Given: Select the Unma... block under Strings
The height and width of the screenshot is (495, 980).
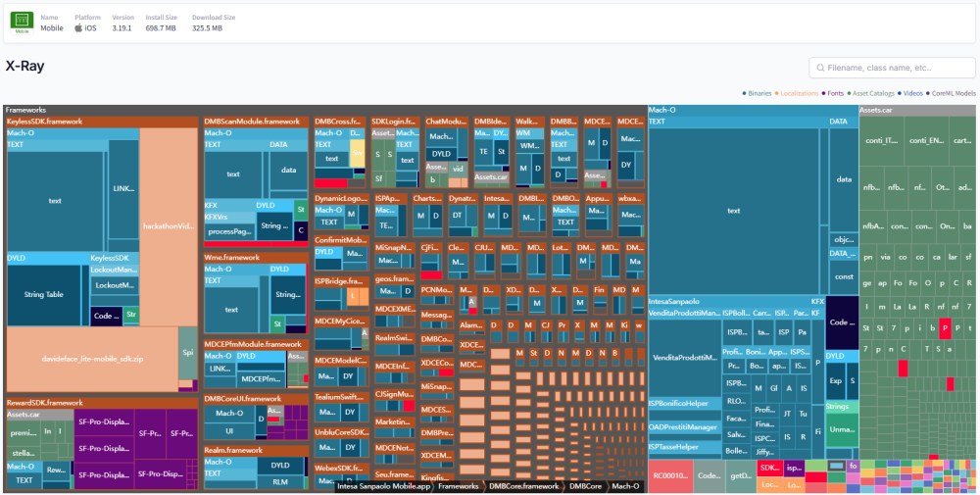Looking at the screenshot, I should click(842, 429).
